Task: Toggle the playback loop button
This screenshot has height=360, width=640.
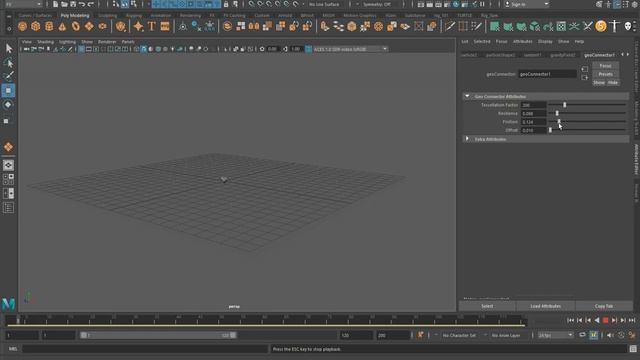Action: click(x=582, y=335)
